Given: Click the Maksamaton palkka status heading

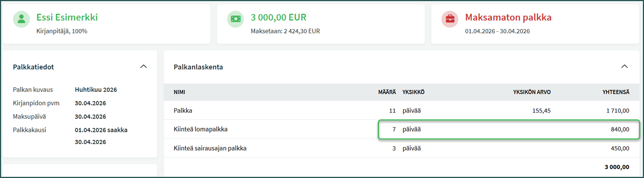Looking at the screenshot, I should pyautogui.click(x=508, y=18).
